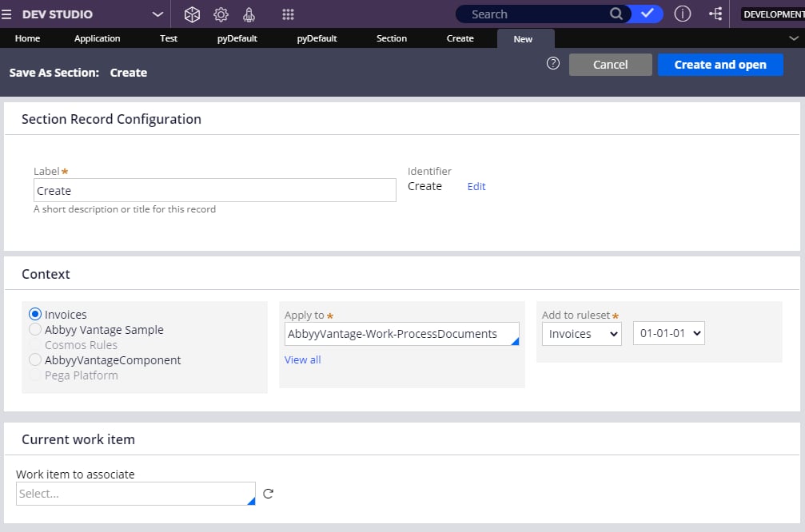Viewport: 805px width, 532px height.
Task: Click the Create and open button
Action: [x=720, y=65]
